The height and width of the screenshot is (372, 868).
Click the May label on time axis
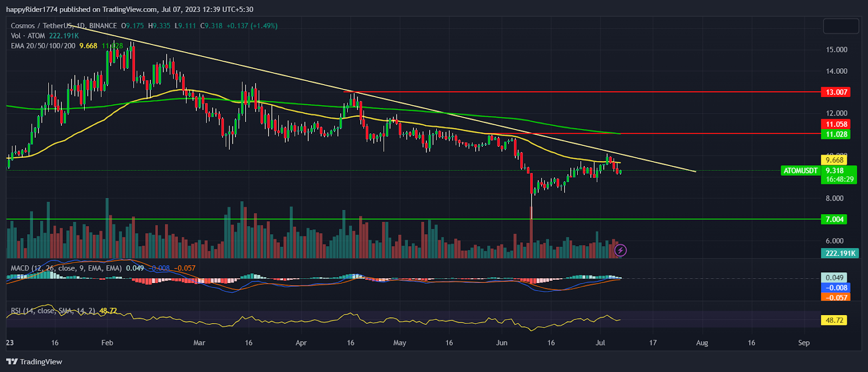[399, 343]
